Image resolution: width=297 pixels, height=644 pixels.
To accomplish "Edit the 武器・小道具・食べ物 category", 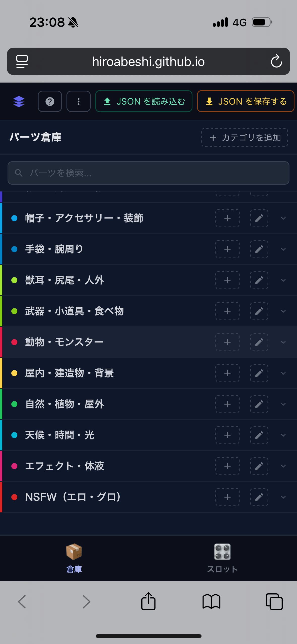I will (x=259, y=311).
